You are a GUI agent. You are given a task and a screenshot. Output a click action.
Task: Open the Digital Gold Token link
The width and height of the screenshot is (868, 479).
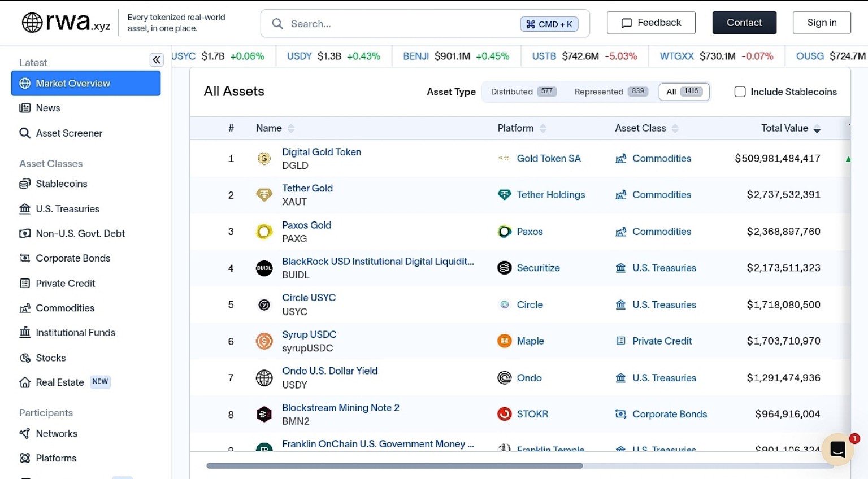tap(322, 152)
